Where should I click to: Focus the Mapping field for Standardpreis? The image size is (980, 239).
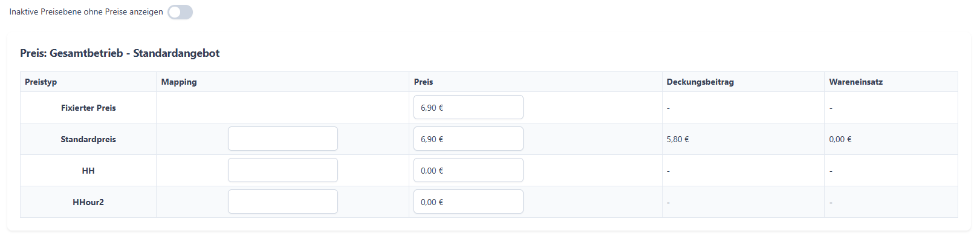coord(283,139)
